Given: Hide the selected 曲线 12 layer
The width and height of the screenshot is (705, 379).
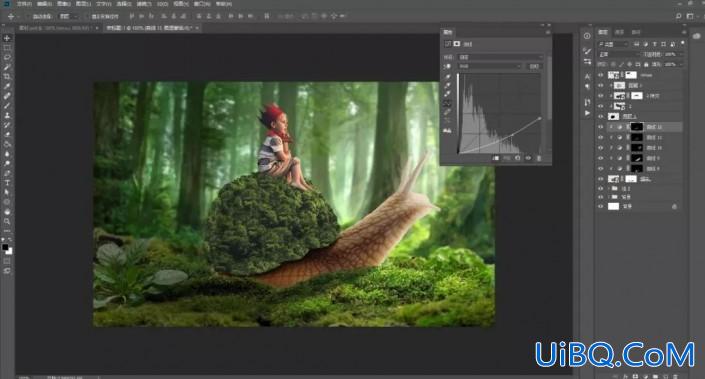Looking at the screenshot, I should pyautogui.click(x=601, y=127).
